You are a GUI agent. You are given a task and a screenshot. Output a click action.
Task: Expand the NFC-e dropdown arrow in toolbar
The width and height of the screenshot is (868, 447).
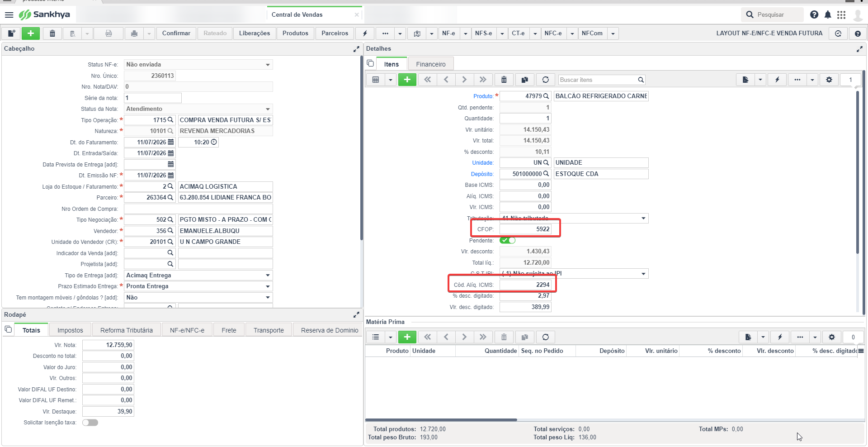tap(572, 33)
